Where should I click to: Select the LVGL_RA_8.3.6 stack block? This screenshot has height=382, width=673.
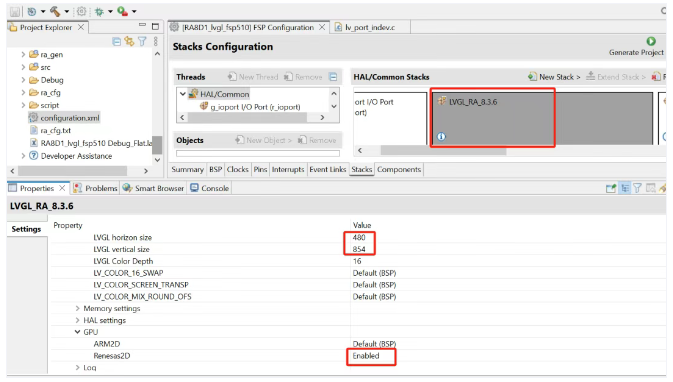(542, 118)
